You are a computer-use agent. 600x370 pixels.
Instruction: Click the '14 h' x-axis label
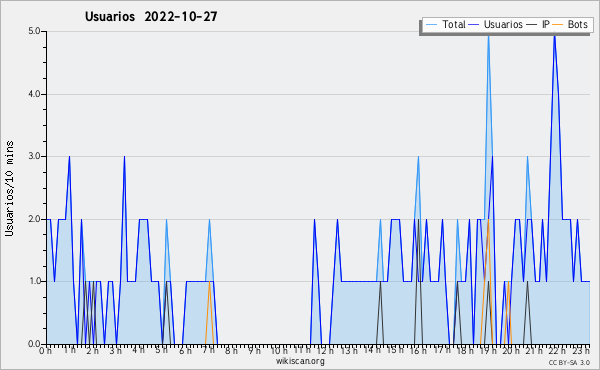[372, 350]
